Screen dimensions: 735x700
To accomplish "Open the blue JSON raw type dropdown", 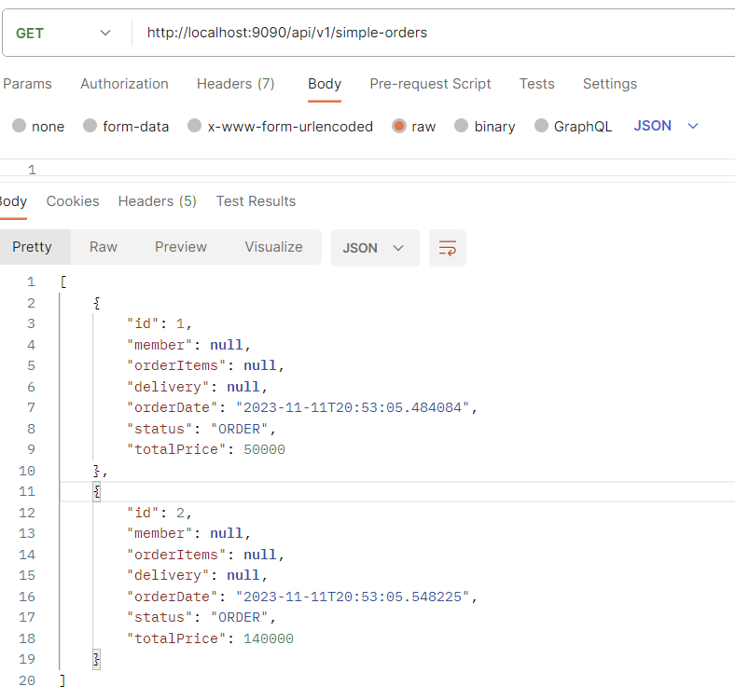I will (666, 126).
